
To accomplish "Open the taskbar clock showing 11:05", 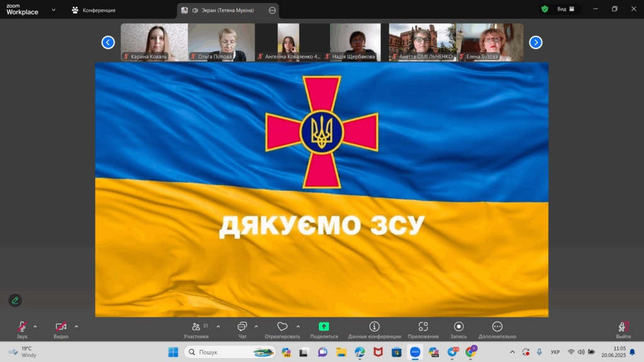I will click(614, 352).
